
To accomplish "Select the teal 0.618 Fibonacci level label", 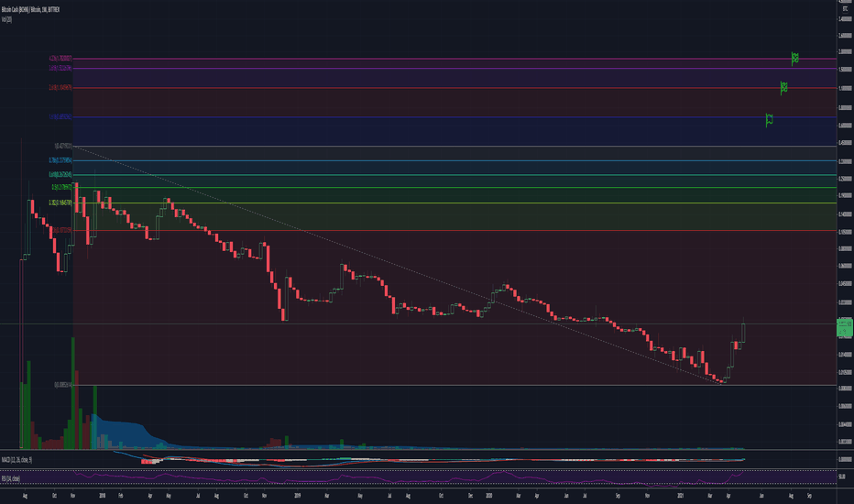I will (60, 175).
